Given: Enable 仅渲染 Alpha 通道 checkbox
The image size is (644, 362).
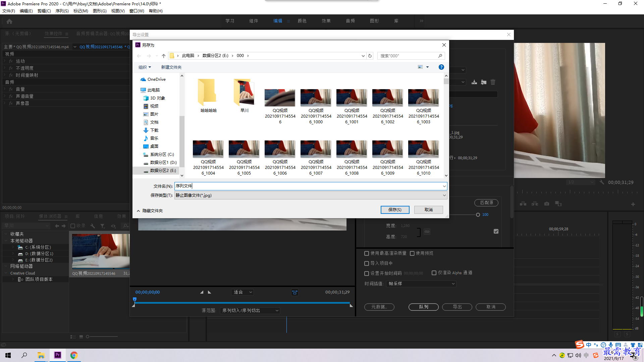Looking at the screenshot, I should [434, 273].
